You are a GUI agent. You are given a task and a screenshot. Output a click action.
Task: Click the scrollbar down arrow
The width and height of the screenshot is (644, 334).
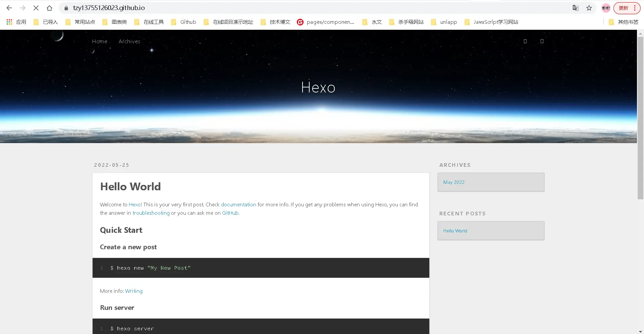click(640, 331)
